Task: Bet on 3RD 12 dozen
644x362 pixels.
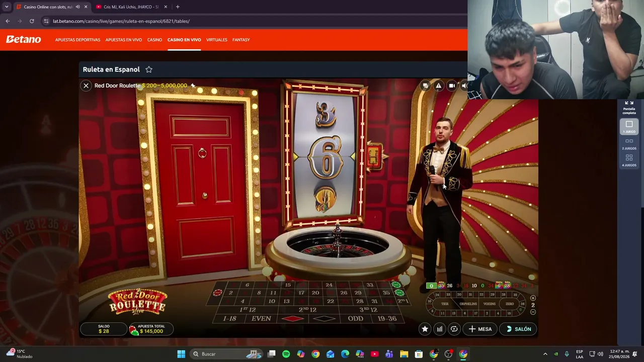Action: point(369,310)
